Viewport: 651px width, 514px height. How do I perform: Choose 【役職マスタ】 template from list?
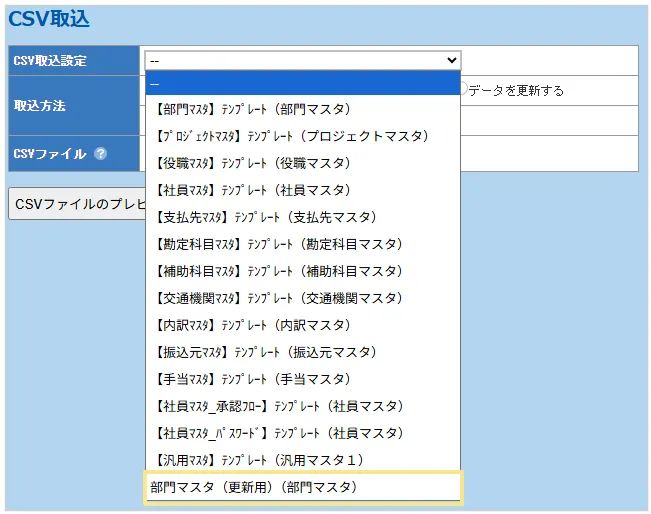[302, 163]
